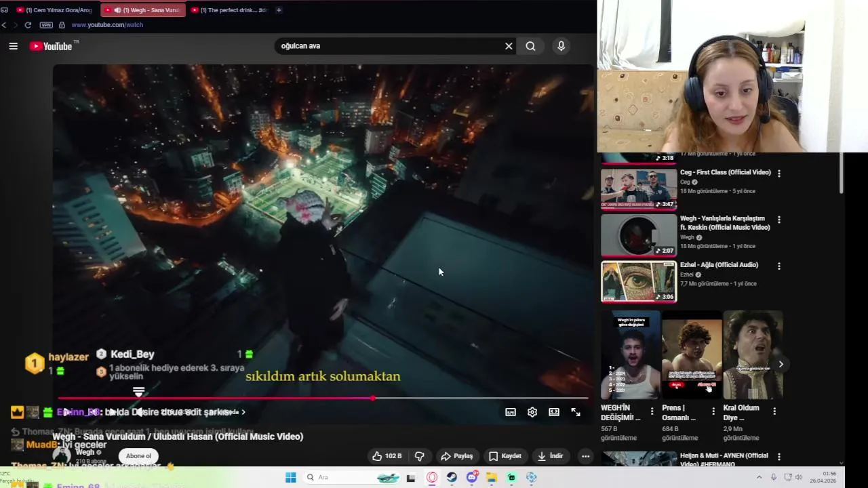Open Opera browser from taskbar
This screenshot has width=868, height=488.
tap(432, 477)
